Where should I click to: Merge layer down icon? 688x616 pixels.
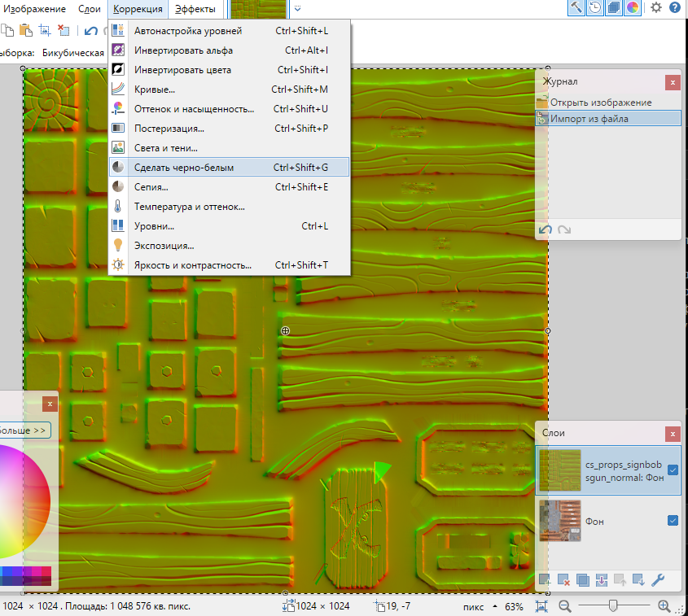coord(602,579)
